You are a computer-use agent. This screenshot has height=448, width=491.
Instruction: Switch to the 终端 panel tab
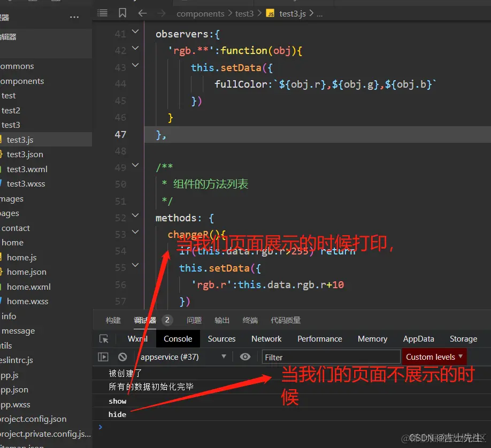pyautogui.click(x=250, y=320)
